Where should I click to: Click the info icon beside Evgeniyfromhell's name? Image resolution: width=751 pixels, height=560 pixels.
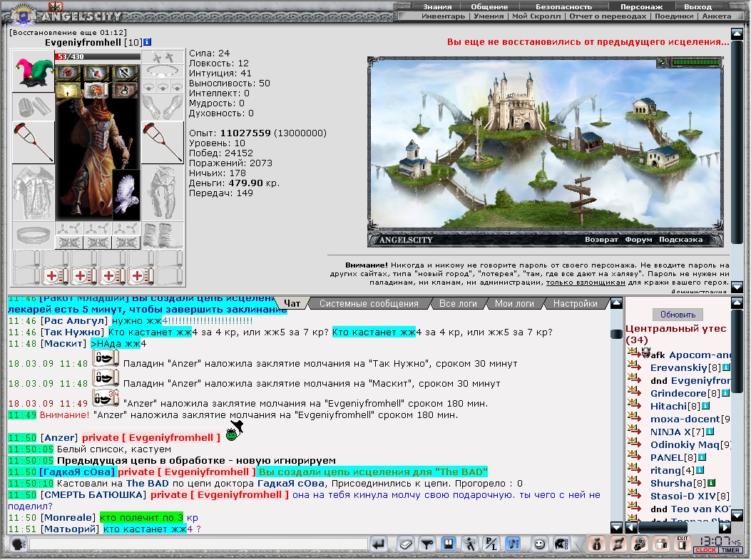(x=147, y=42)
